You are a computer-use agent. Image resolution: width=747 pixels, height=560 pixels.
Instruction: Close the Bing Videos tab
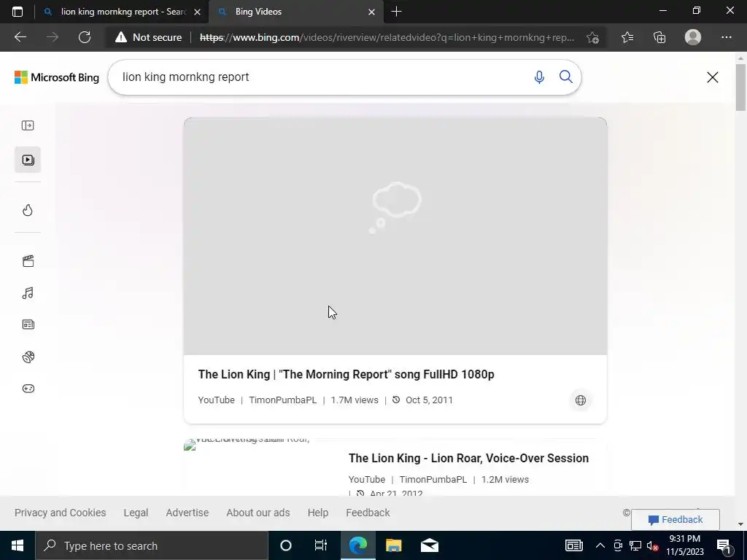tap(371, 12)
